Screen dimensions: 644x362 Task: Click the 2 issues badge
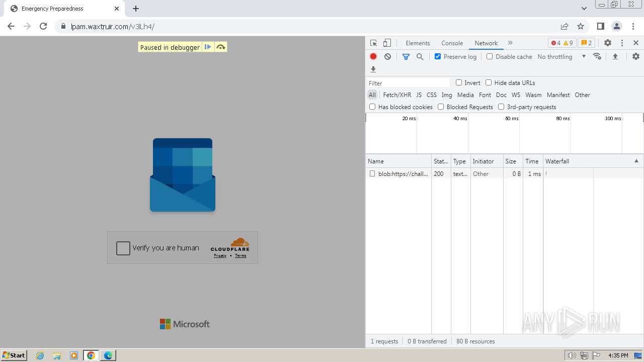coord(586,43)
